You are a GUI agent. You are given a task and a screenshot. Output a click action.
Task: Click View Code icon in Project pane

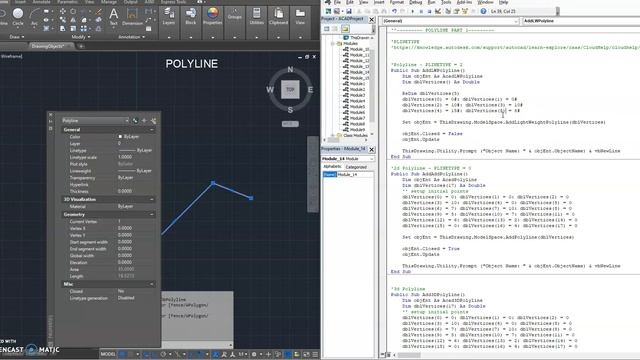[x=327, y=29]
